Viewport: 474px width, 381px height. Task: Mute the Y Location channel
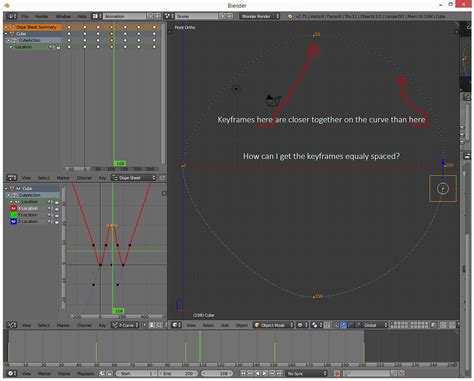coord(50,215)
